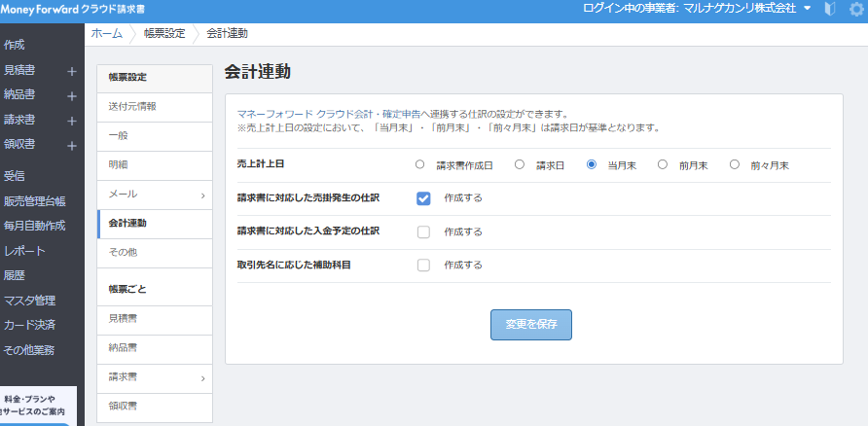Go to マスタ管理 in the sidebar
The image size is (868, 426).
(x=29, y=300)
